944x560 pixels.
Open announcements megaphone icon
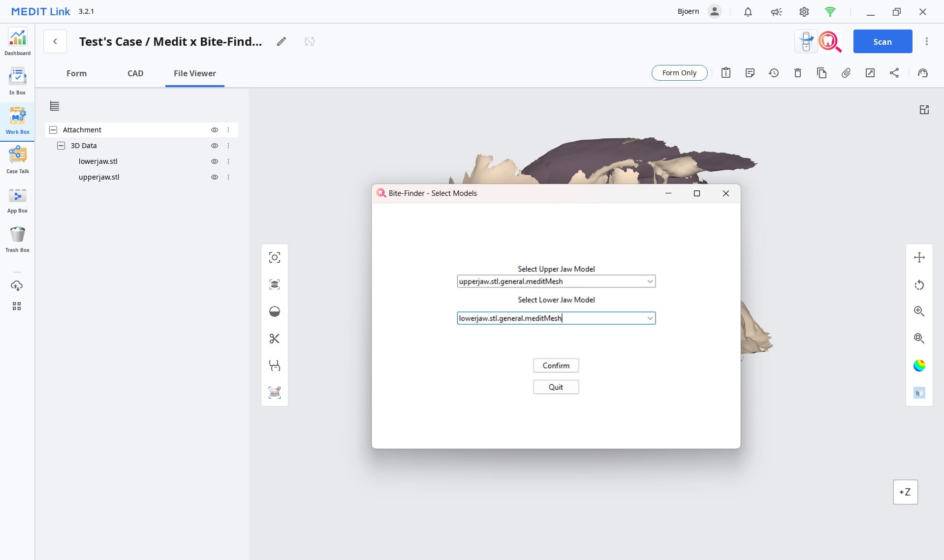[x=776, y=12]
